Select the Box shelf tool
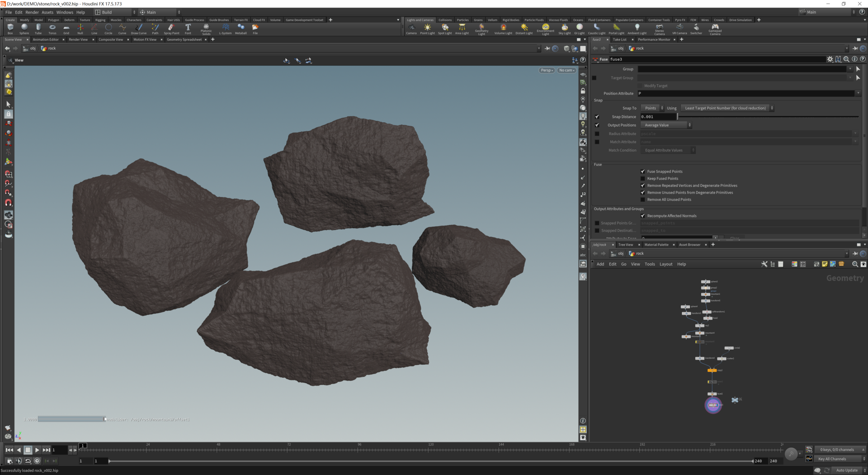The width and height of the screenshot is (868, 475). (10, 28)
